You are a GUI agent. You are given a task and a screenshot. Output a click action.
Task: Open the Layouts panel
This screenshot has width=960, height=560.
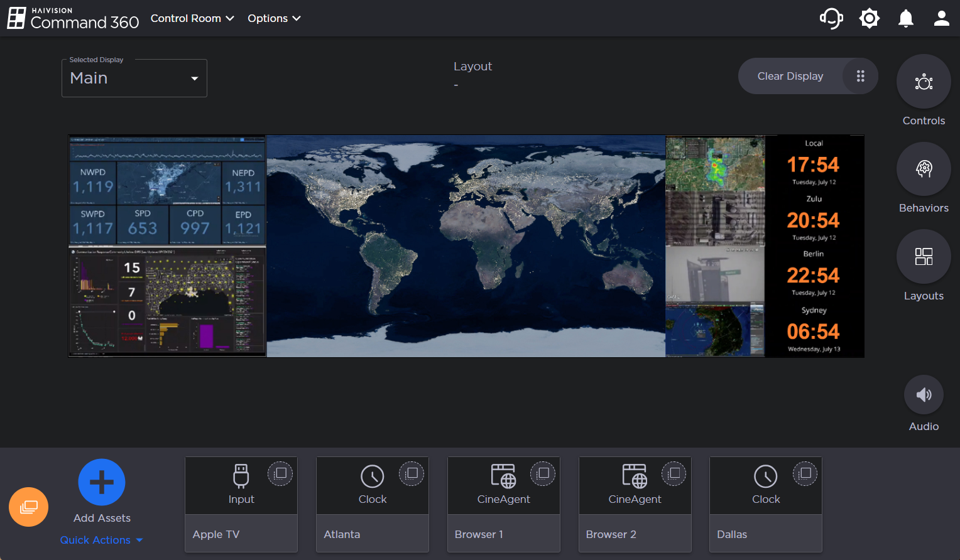click(x=924, y=257)
